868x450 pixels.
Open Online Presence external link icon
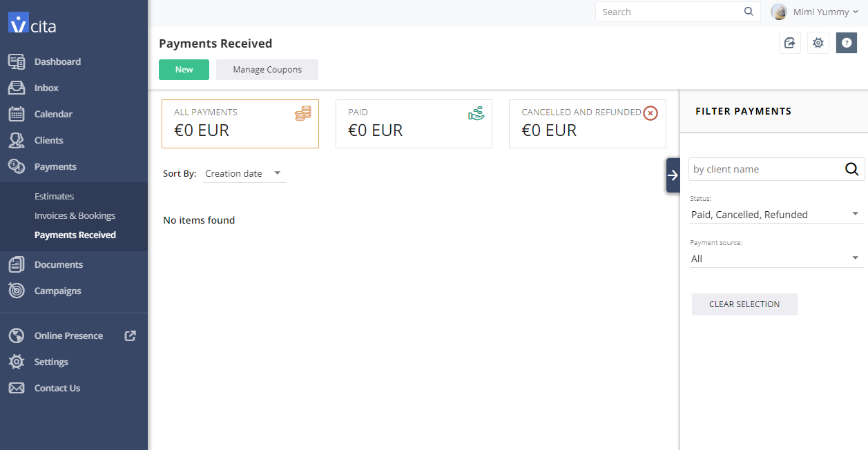130,335
